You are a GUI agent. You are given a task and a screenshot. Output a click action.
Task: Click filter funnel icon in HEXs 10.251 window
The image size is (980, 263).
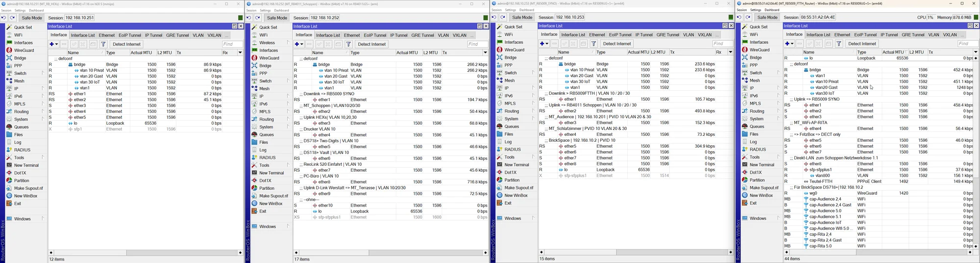pyautogui.click(x=103, y=44)
